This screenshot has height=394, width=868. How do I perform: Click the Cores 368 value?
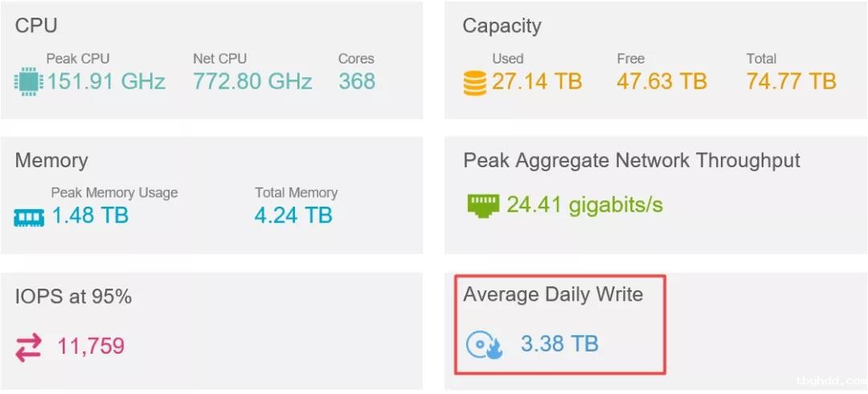point(357,81)
